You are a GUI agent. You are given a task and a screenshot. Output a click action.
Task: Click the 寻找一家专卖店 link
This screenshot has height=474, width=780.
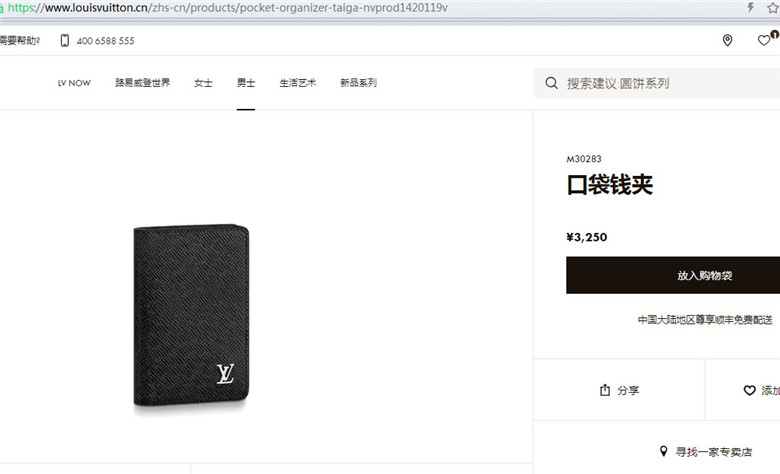[x=713, y=452]
